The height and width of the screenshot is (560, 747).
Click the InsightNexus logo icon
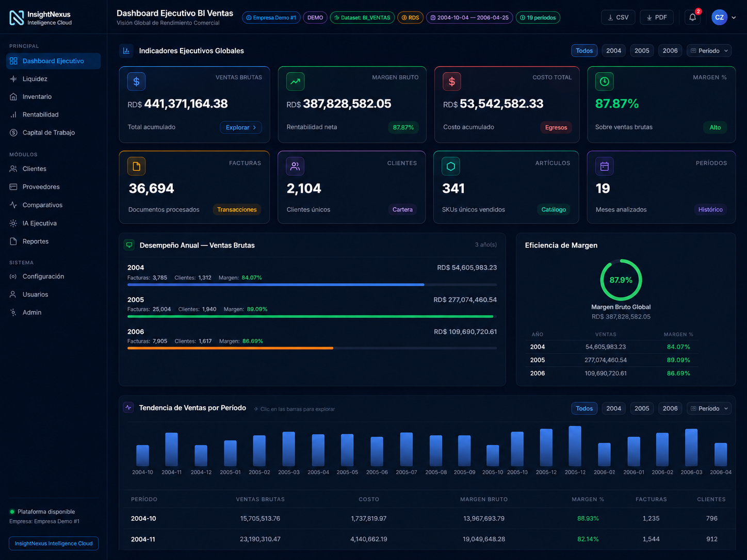(17, 18)
